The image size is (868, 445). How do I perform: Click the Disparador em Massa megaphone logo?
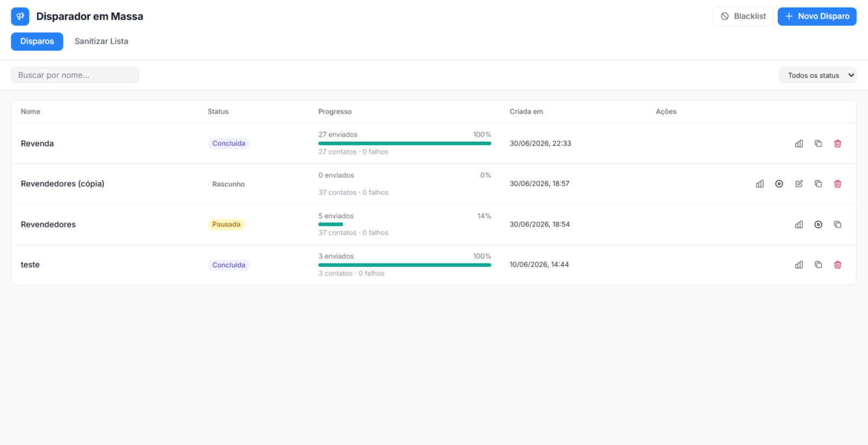point(20,16)
